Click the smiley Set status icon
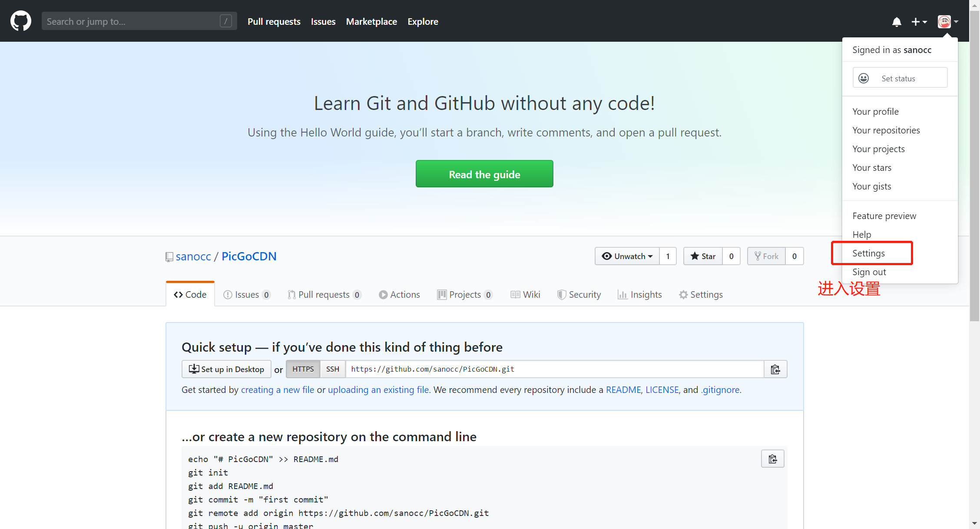This screenshot has height=529, width=980. pyautogui.click(x=864, y=78)
